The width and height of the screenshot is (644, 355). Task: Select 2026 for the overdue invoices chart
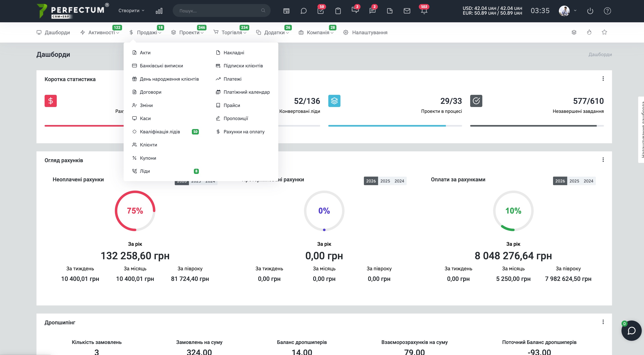371,181
